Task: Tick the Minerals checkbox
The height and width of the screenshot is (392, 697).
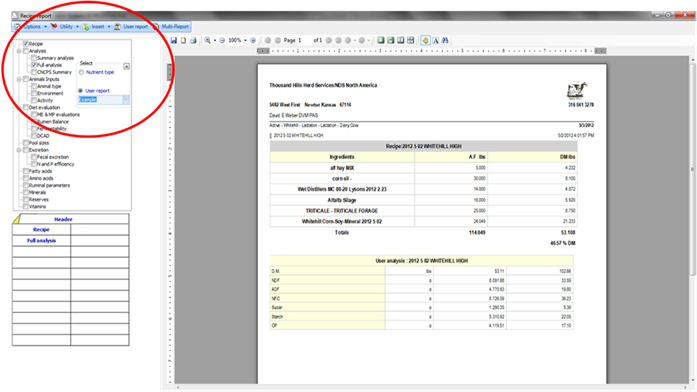Action: point(26,192)
